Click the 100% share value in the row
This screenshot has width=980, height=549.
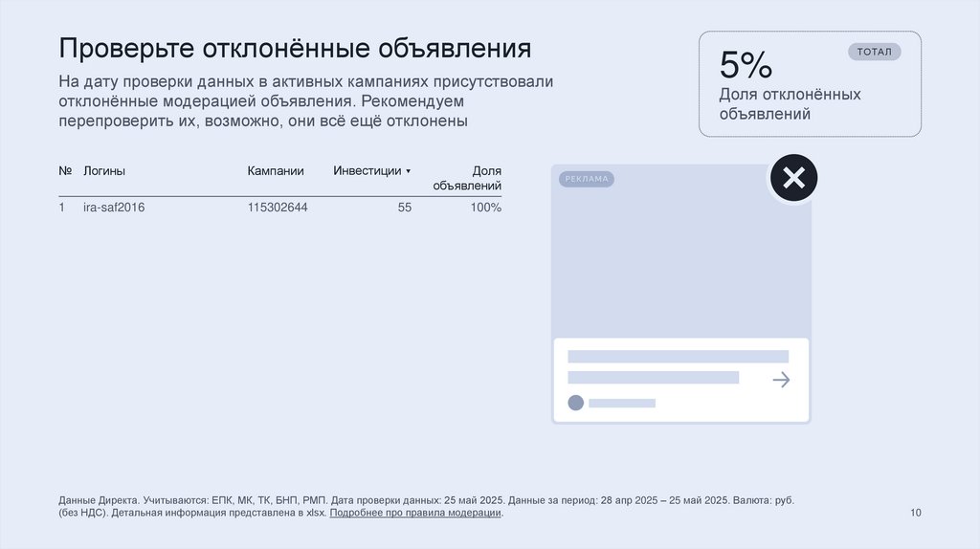[485, 207]
